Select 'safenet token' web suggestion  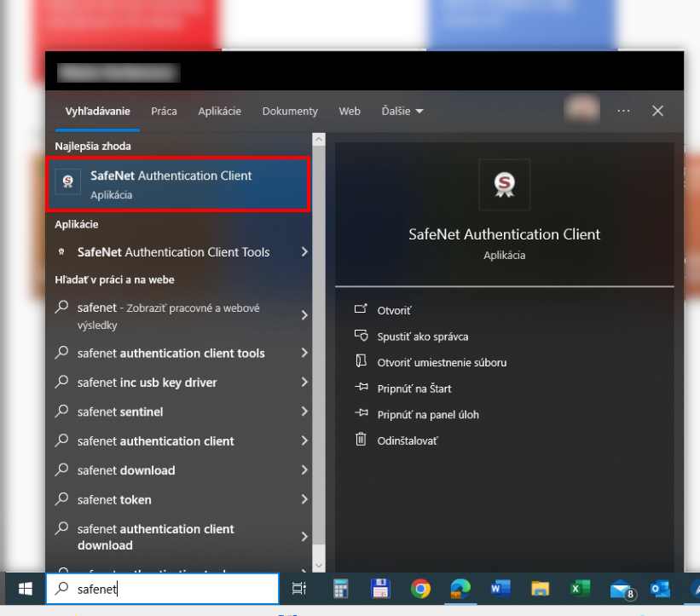click(114, 499)
